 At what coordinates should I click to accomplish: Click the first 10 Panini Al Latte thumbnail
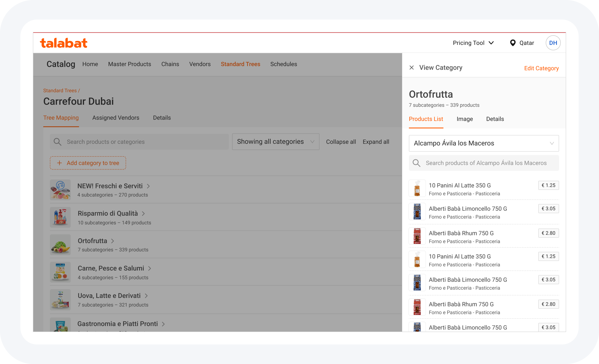tap(417, 188)
